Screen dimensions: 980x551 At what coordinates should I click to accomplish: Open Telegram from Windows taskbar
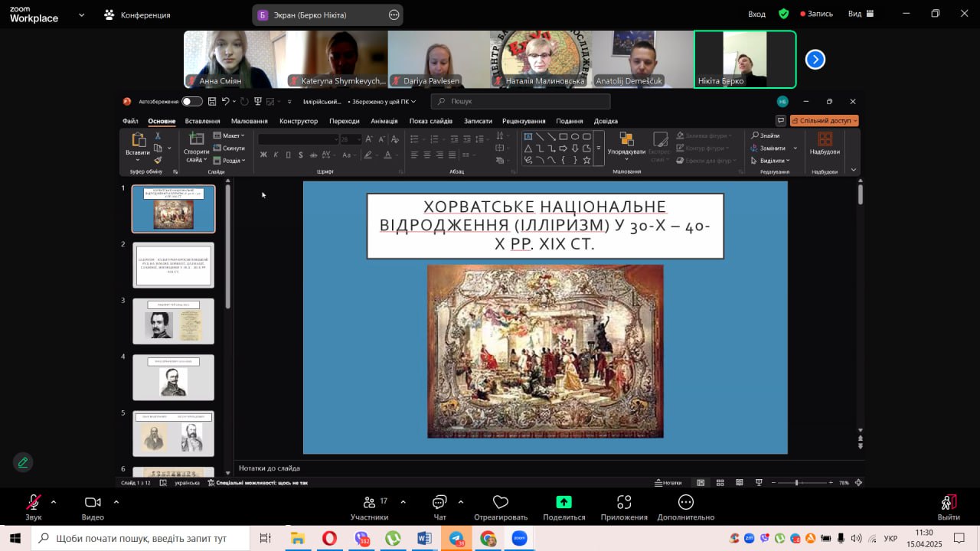[x=456, y=539]
